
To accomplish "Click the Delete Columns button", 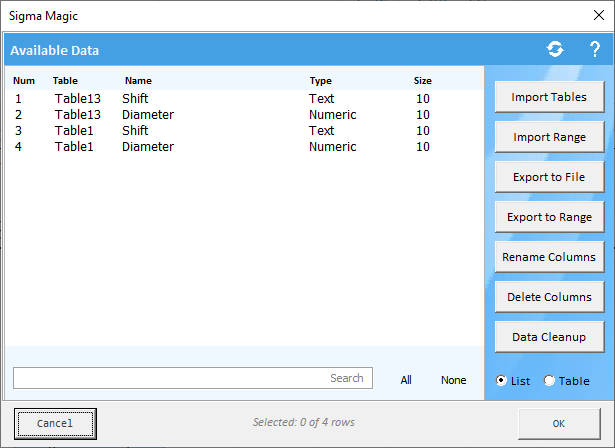I will click(549, 297).
